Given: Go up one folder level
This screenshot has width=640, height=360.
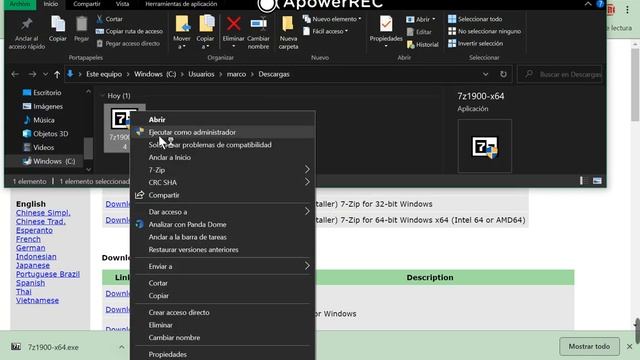Looking at the screenshot, I should [57, 74].
